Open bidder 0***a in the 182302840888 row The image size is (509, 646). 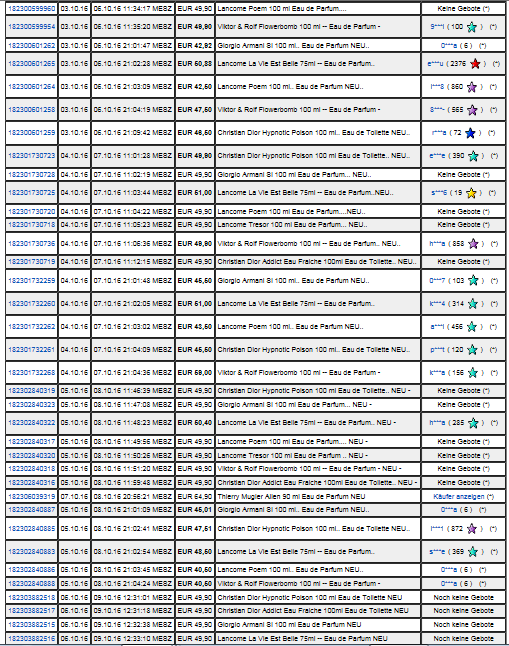tap(449, 584)
